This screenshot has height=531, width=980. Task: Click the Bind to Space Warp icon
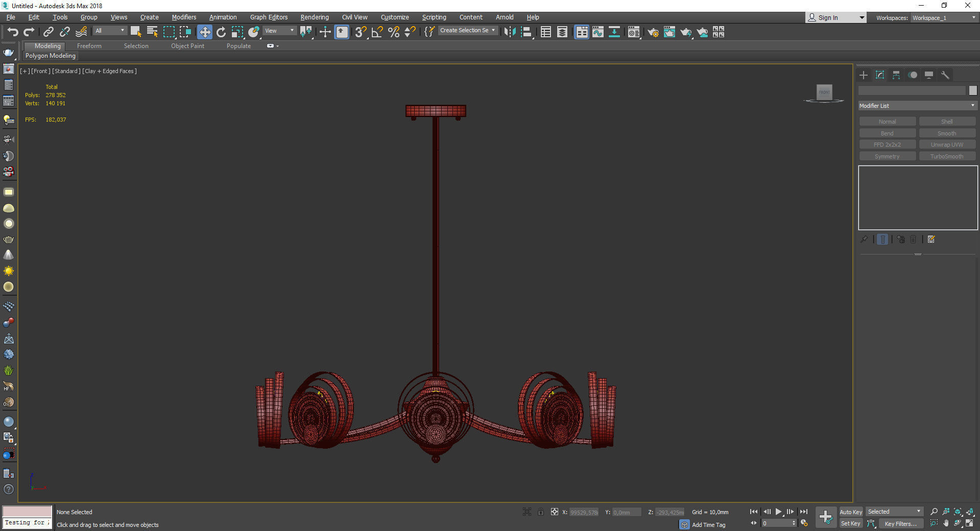click(81, 32)
